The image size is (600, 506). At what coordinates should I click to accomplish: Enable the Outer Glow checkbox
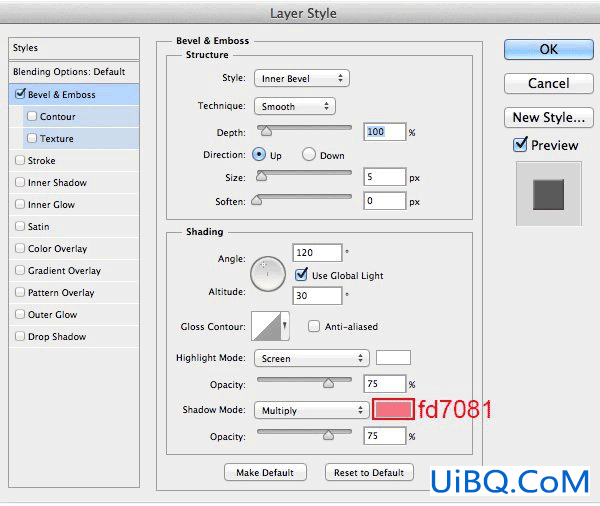[20, 314]
